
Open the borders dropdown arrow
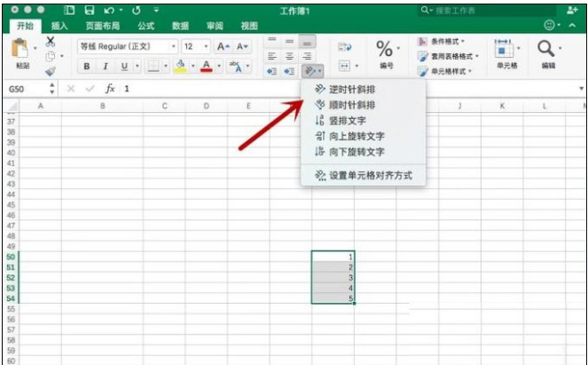[166, 67]
